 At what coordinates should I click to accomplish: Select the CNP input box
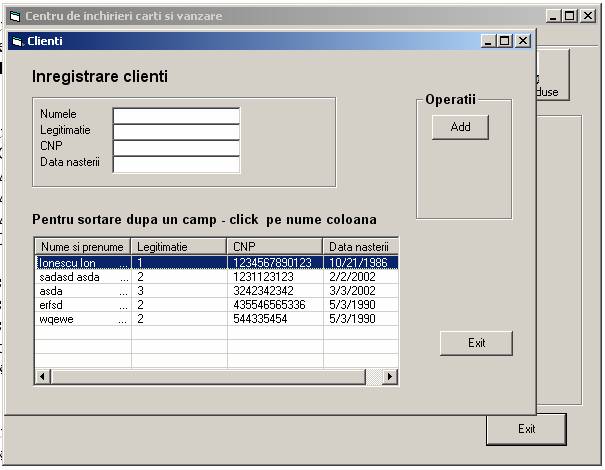click(x=176, y=148)
